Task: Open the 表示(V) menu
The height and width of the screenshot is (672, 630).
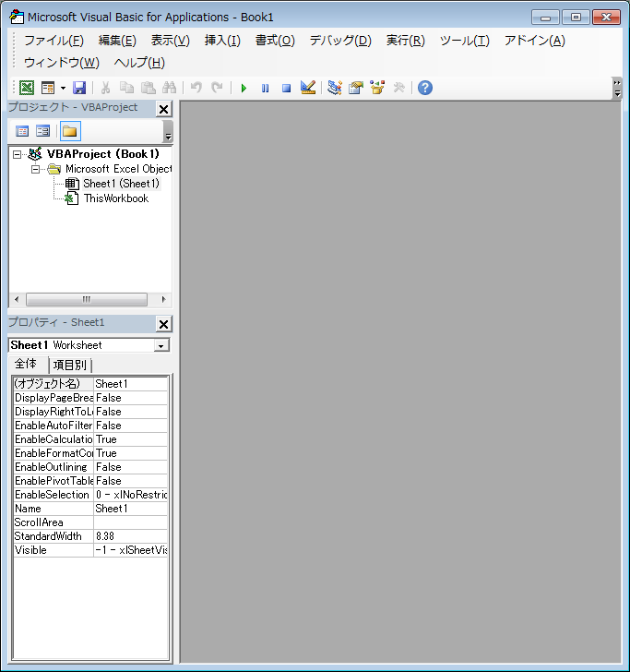Action: (x=170, y=41)
